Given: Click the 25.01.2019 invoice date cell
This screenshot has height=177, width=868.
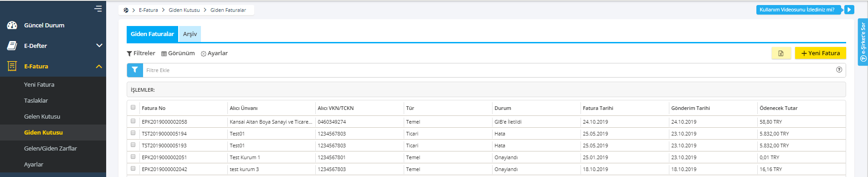Looking at the screenshot, I should 595,157.
